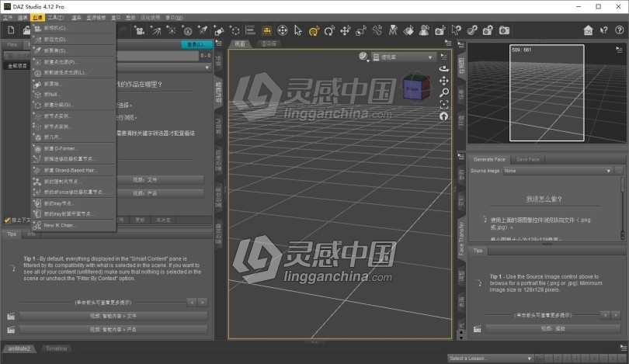Click the Smart Content Files video button
This screenshot has height=364, width=629.
[x=113, y=317]
